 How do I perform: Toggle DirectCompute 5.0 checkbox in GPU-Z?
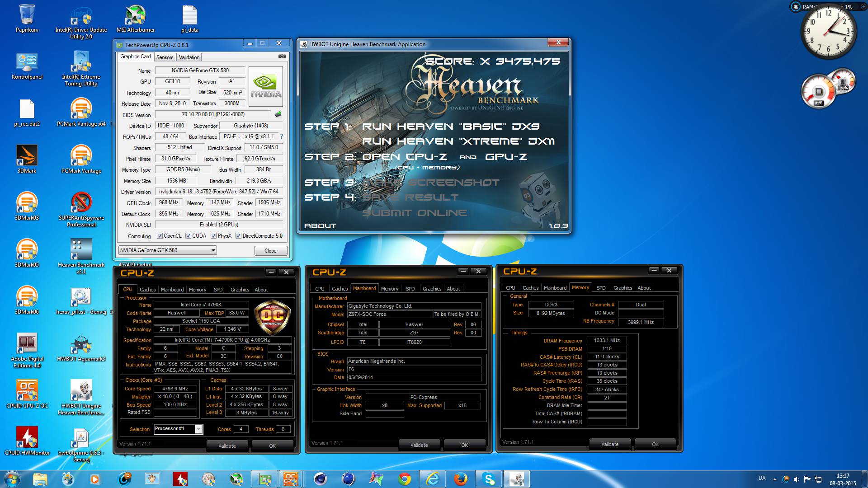tap(238, 236)
